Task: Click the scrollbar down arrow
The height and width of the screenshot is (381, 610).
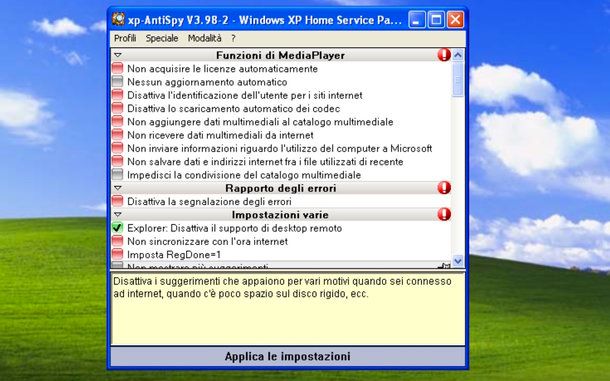Action: click(458, 261)
